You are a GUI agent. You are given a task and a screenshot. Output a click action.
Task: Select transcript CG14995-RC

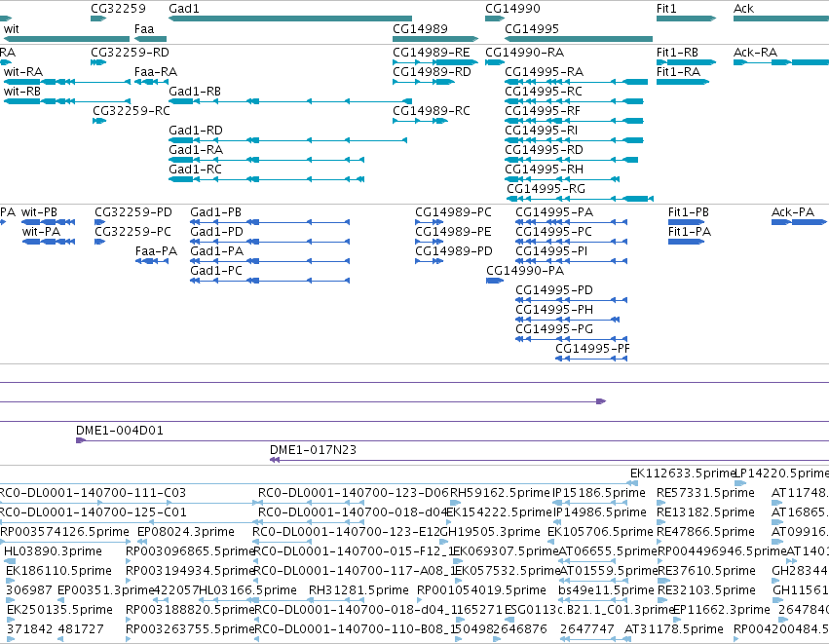[x=544, y=92]
